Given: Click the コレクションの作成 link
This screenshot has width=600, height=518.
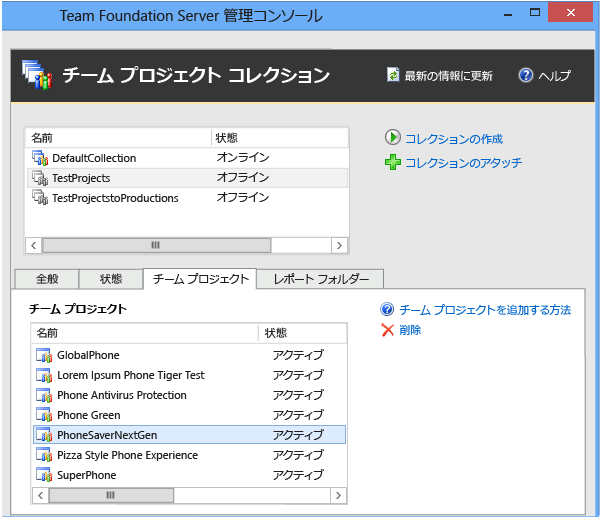Looking at the screenshot, I should tap(454, 138).
